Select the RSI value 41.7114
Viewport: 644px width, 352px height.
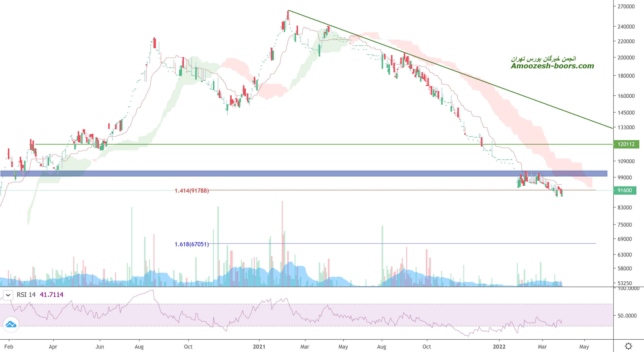51,295
